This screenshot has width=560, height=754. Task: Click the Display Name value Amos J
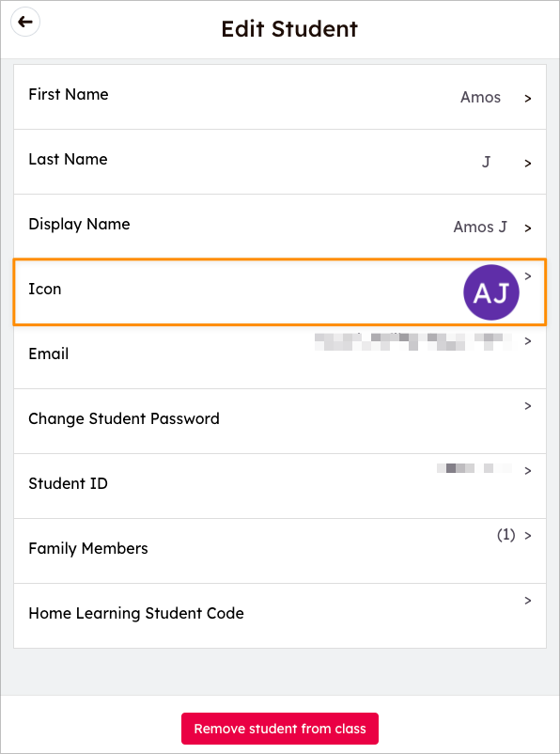(x=479, y=227)
